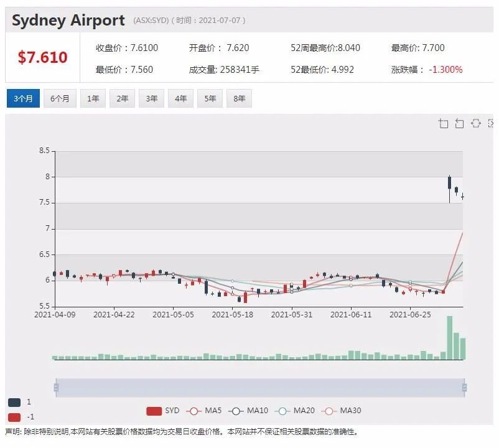Toggle the MA5 line legend
This screenshot has height=448, width=499.
[x=203, y=411]
